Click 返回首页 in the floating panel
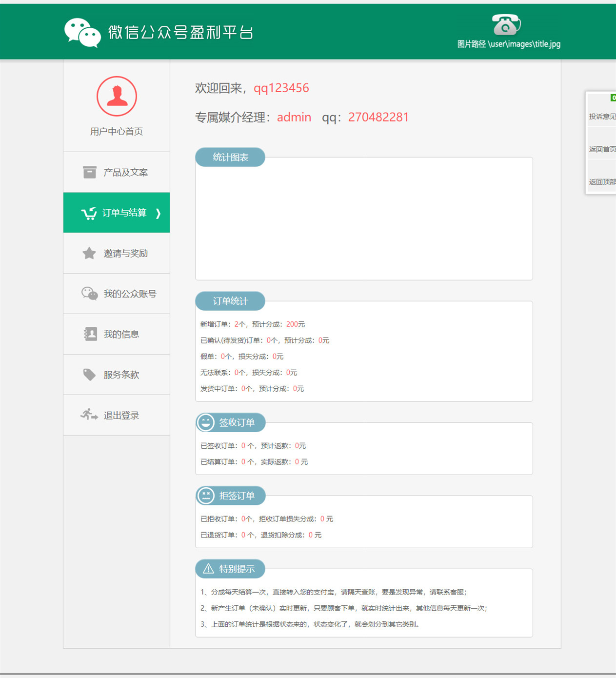Screen dimensions: 616x678 click(602, 149)
